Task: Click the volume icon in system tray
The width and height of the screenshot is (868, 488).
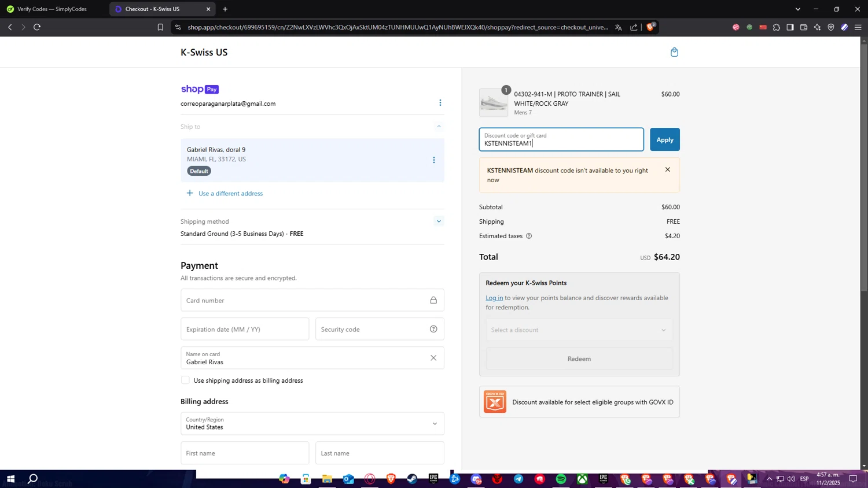Action: pyautogui.click(x=791, y=479)
